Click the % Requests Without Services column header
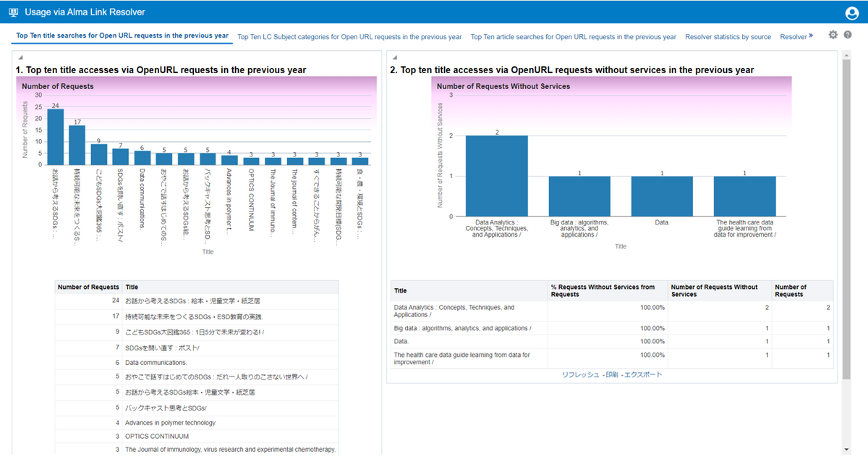Image resolution: width=868 pixels, height=467 pixels. [603, 291]
